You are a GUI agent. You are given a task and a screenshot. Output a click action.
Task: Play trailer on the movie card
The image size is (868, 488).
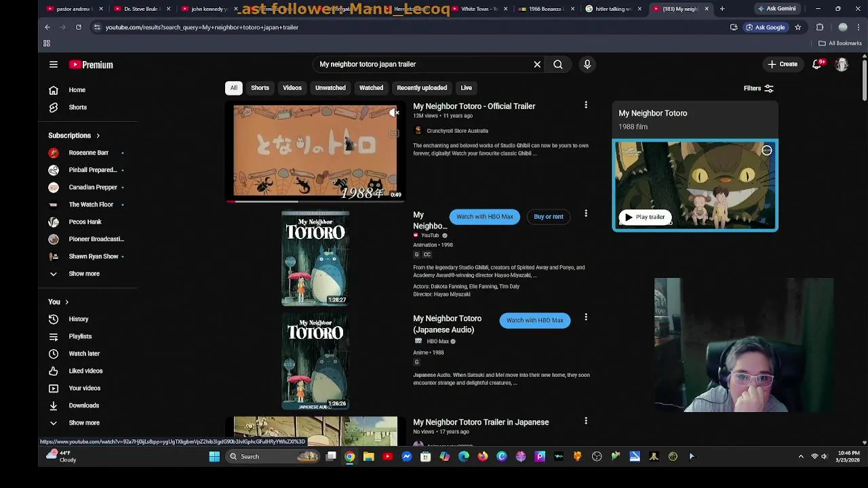[x=645, y=217]
